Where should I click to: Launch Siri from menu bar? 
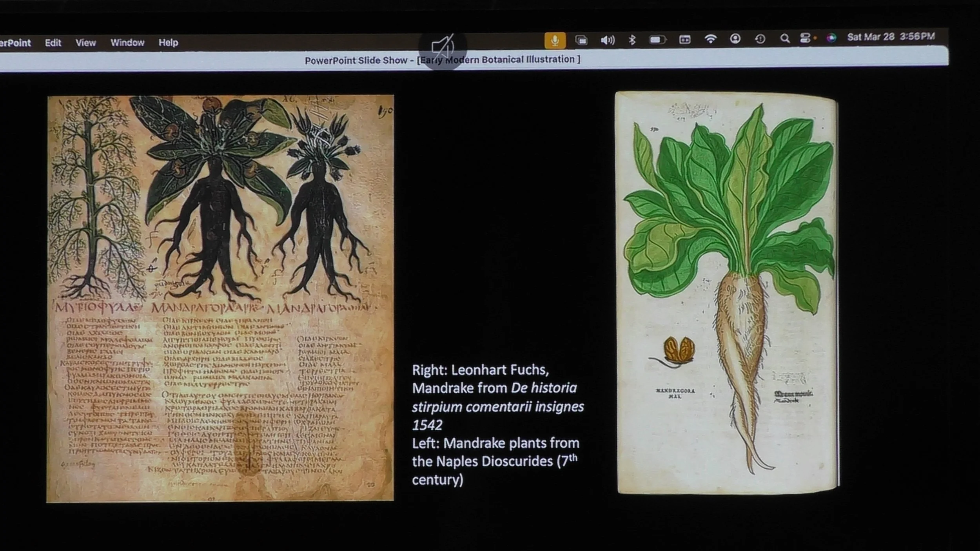(831, 38)
